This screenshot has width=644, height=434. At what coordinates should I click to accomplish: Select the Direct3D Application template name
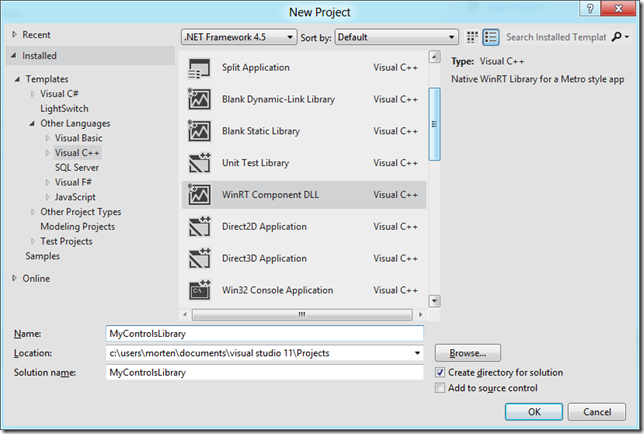point(264,258)
